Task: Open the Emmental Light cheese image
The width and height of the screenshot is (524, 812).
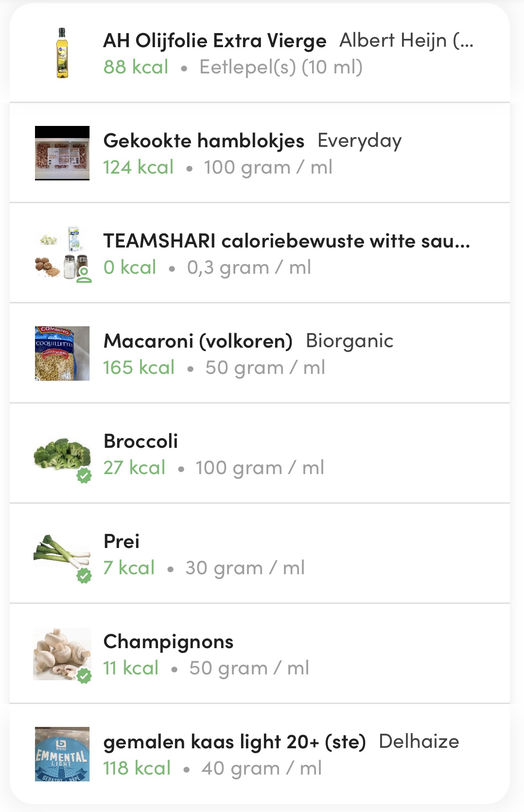Action: point(62,754)
